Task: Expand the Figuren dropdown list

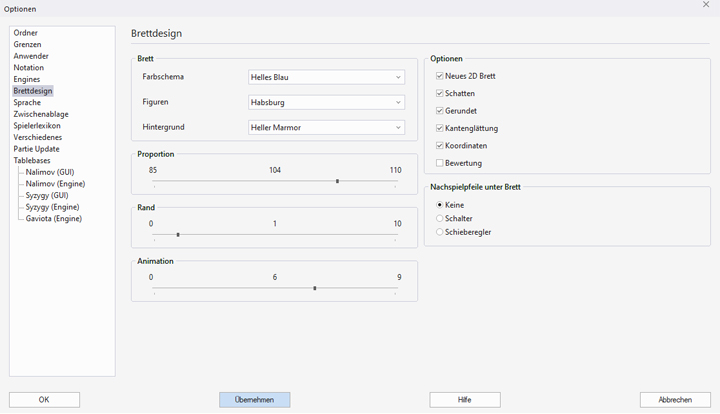Action: click(326, 102)
